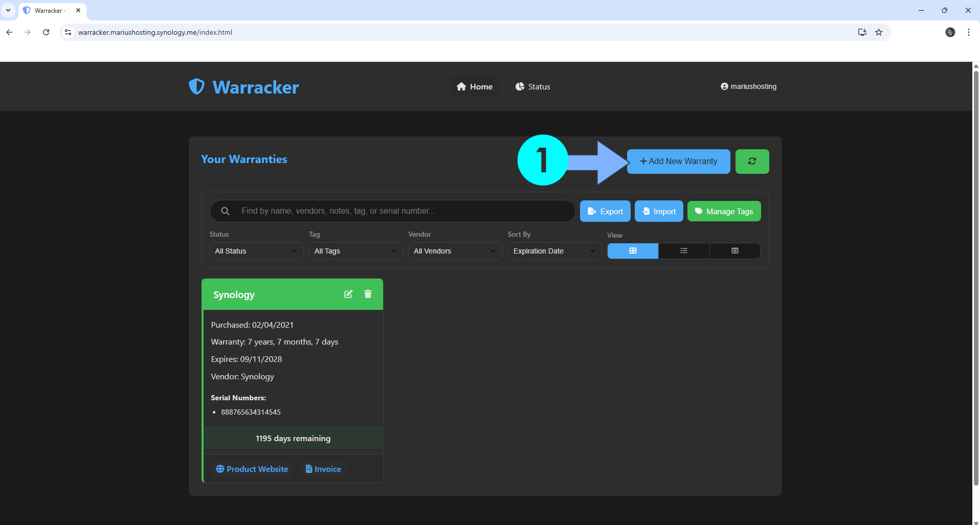The image size is (980, 525).
Task: Click serial number 888765634314545
Action: (x=251, y=412)
